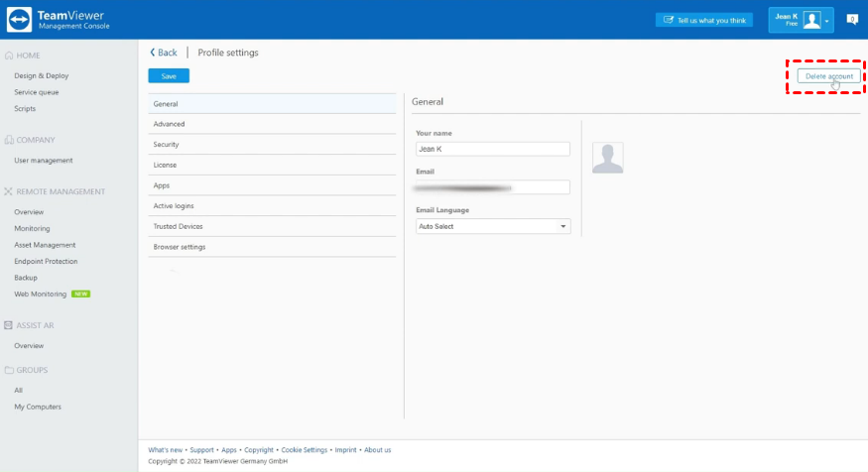
Task: Go back using the Back chevron
Action: [153, 53]
